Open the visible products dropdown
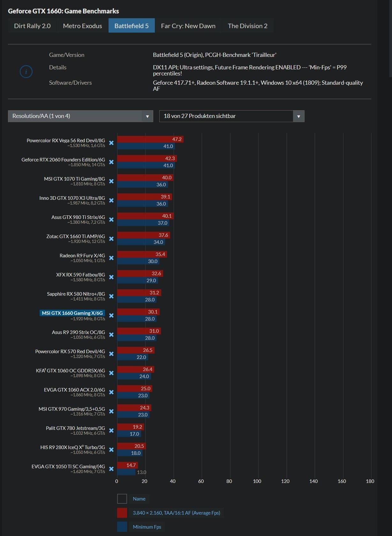The width and height of the screenshot is (392, 536). click(232, 116)
